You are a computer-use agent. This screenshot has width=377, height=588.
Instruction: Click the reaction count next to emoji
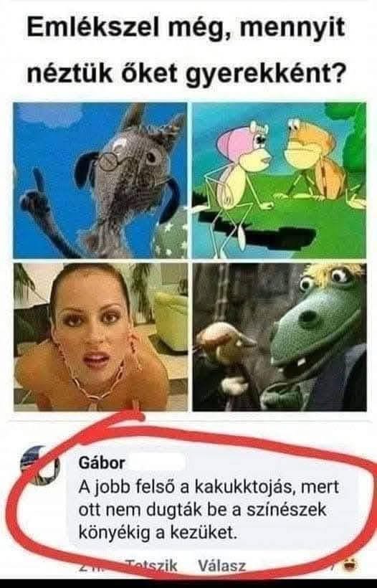point(332,564)
